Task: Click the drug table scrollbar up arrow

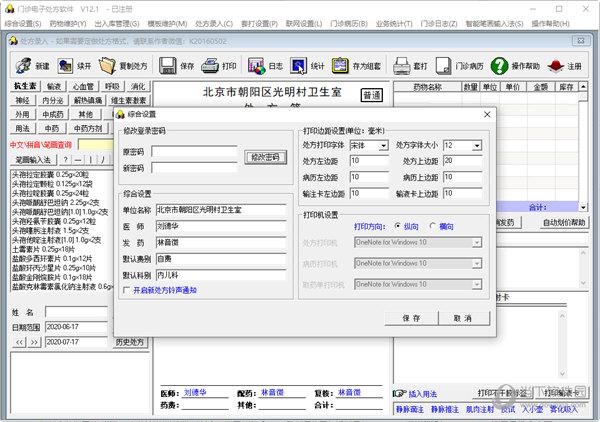Action: coord(583,86)
